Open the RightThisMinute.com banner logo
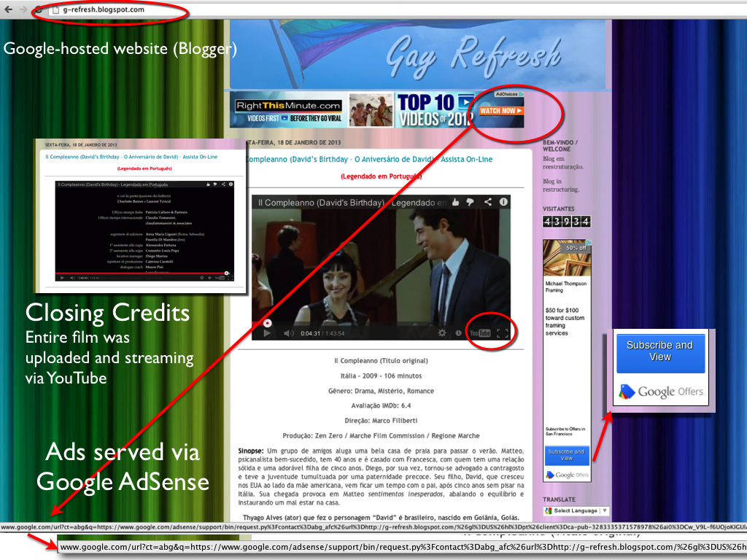This screenshot has height=560, width=747. click(x=288, y=106)
